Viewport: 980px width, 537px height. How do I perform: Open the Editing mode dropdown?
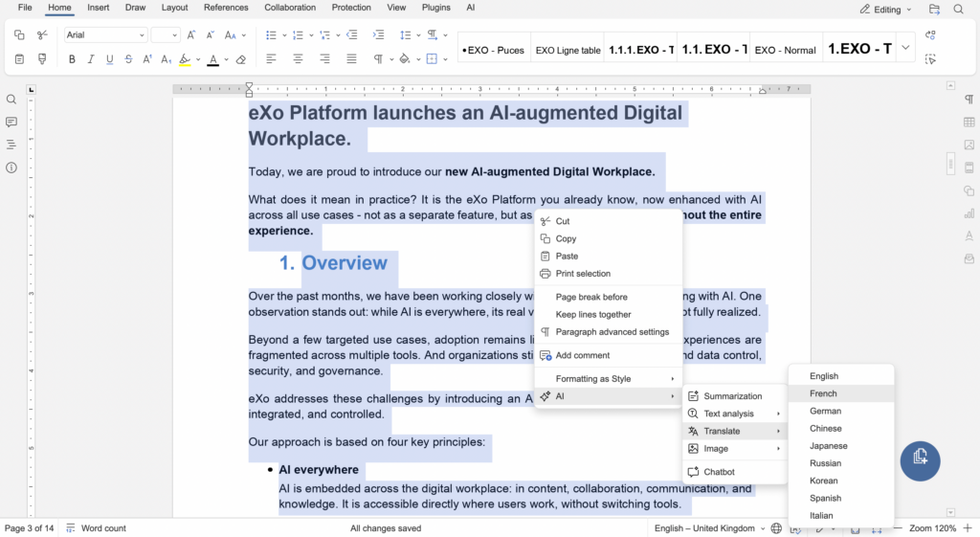coord(885,10)
